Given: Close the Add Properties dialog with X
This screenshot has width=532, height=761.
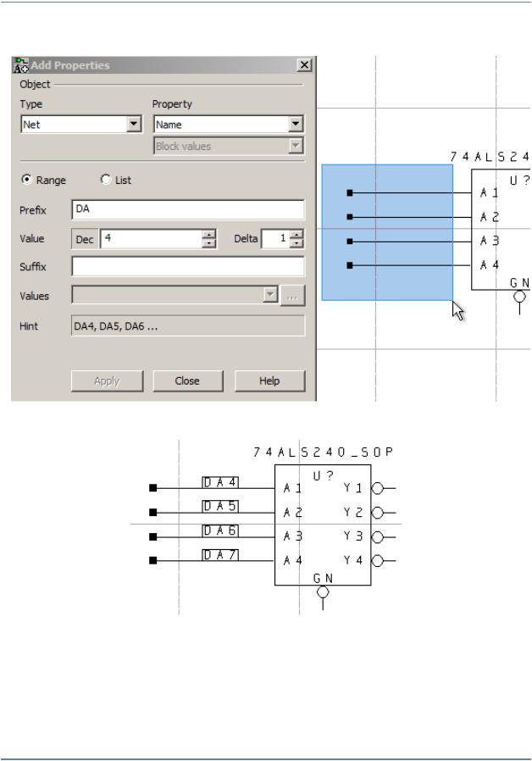Looking at the screenshot, I should [304, 65].
